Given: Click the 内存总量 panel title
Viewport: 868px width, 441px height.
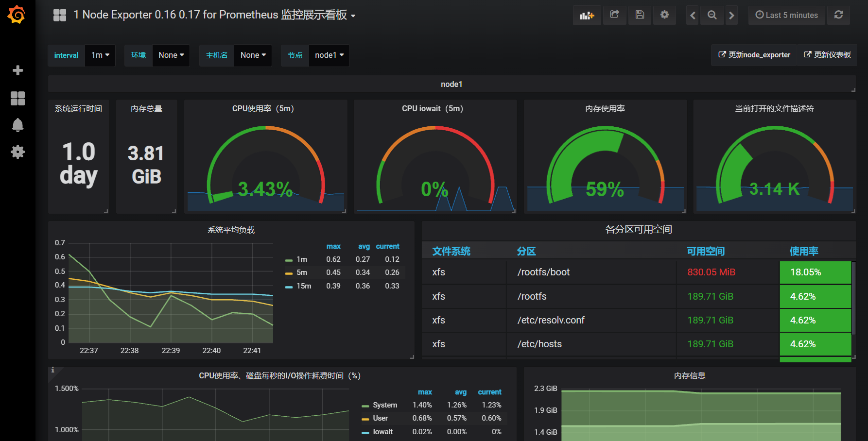Looking at the screenshot, I should [146, 108].
